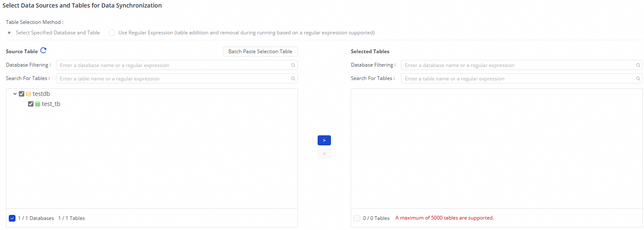Screen dimensions: 644x230
Task: Focus the source Database Filtering input
Action: tap(174, 65)
